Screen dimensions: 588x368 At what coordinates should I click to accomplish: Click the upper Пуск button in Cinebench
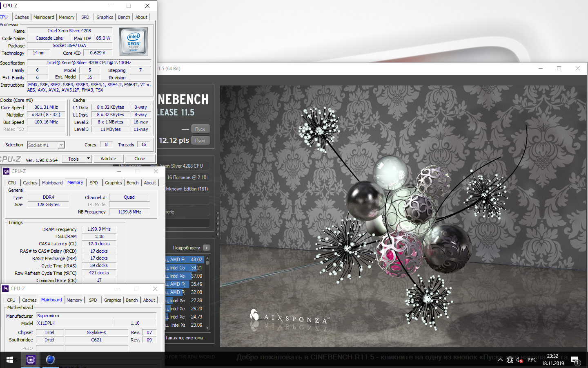coord(200,129)
